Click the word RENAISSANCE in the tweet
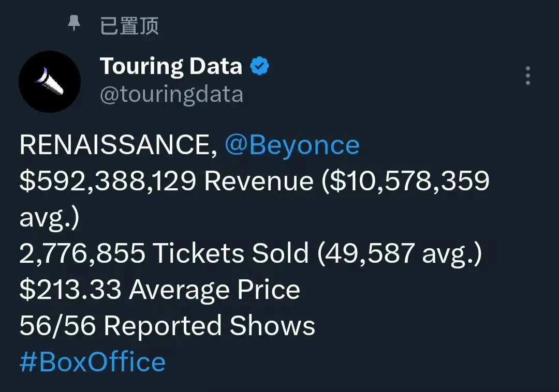 (114, 145)
